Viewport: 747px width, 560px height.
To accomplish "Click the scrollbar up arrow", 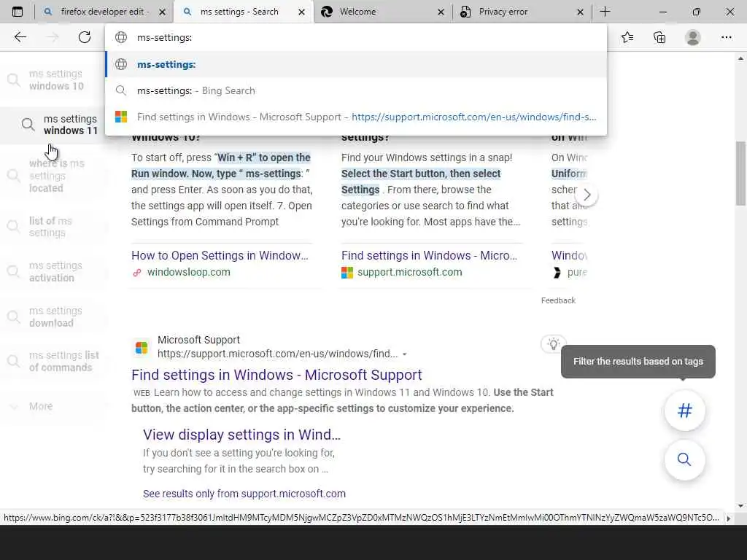I will pyautogui.click(x=740, y=58).
